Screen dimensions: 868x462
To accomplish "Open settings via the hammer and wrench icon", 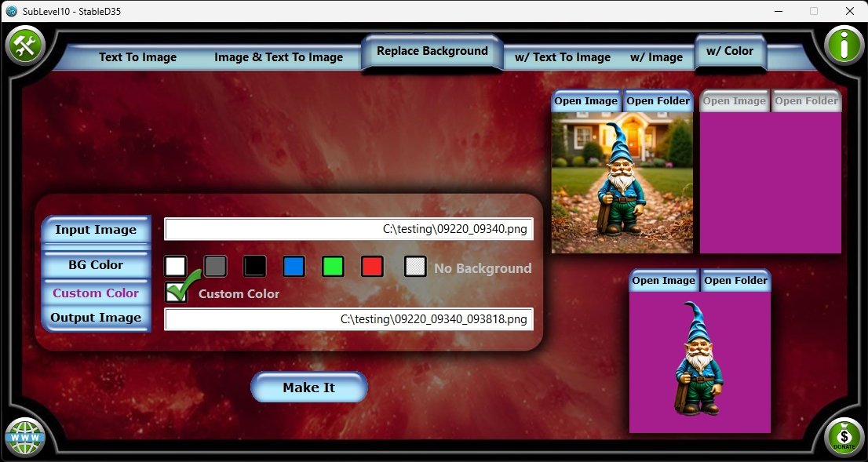I will (x=25, y=45).
